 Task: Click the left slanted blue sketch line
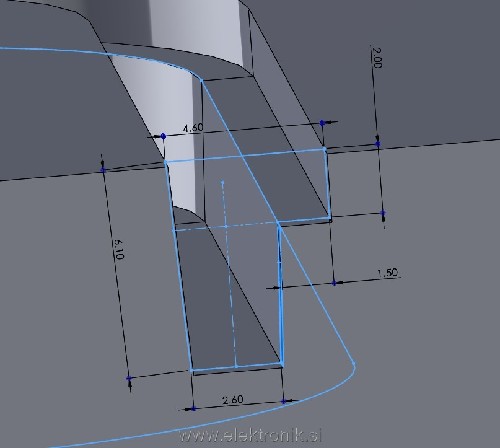(x=178, y=265)
